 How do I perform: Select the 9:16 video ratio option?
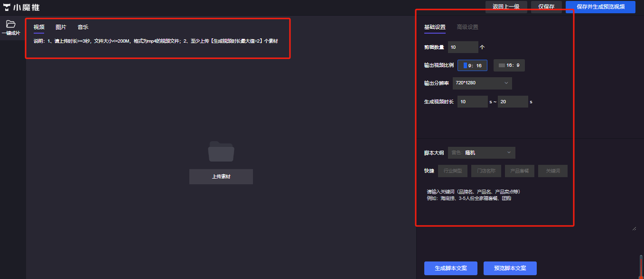point(472,65)
